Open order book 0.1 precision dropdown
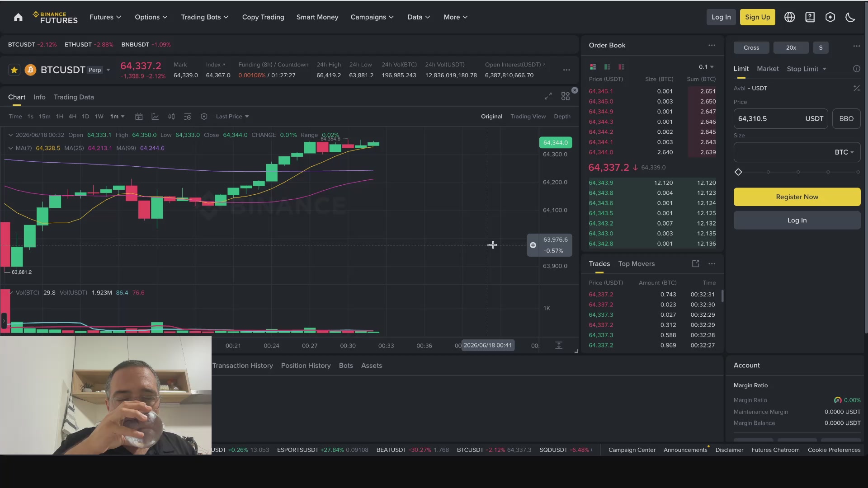 pyautogui.click(x=706, y=67)
